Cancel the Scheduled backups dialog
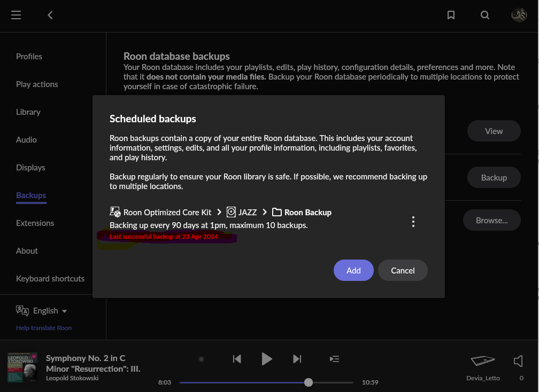Image resolution: width=539 pixels, height=392 pixels. 403,270
